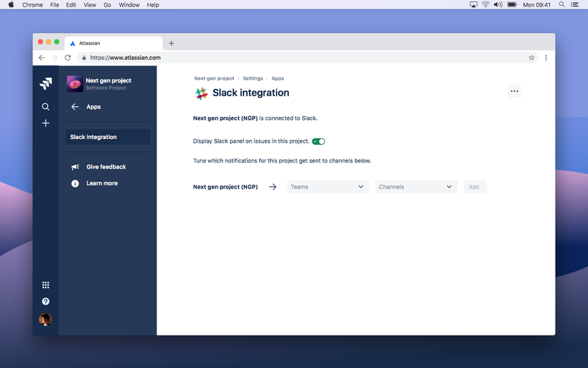Select Slack integration in sidebar
This screenshot has height=368, width=588.
coord(107,137)
